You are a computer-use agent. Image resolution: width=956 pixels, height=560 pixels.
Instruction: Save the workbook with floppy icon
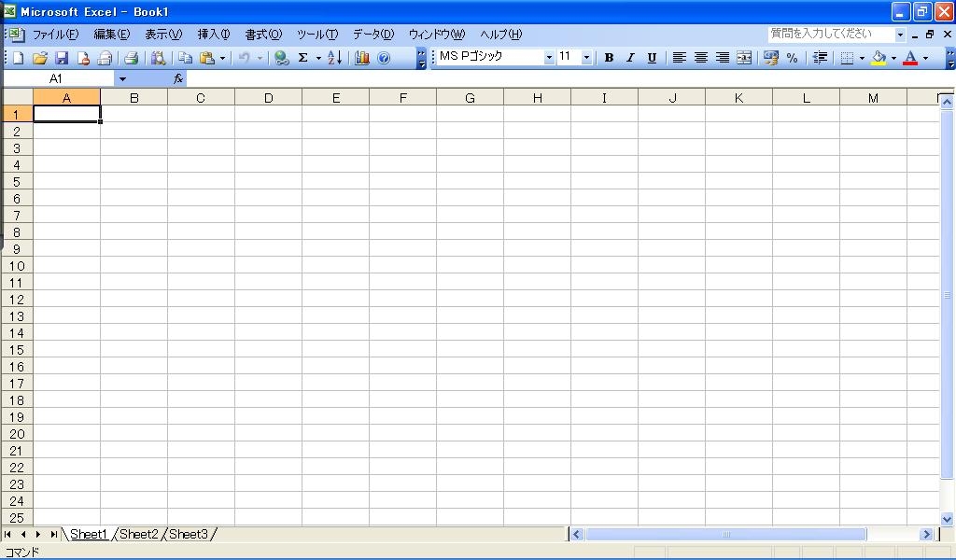(x=62, y=58)
